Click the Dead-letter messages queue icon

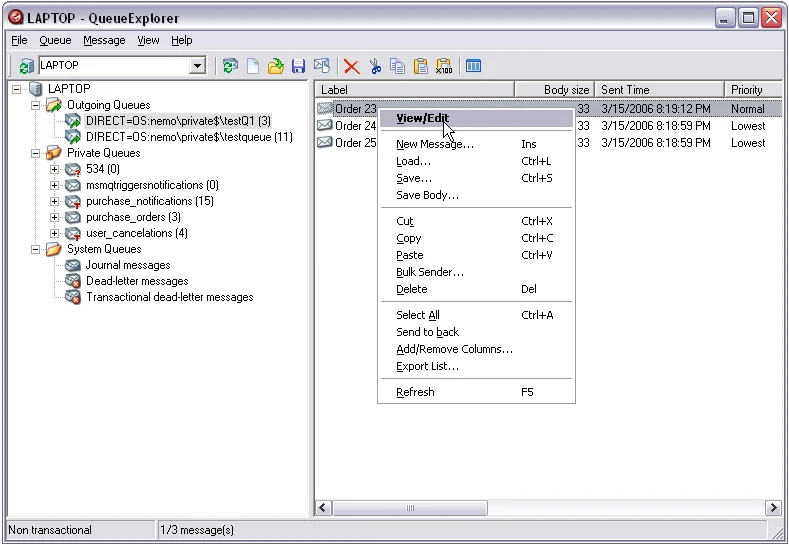tap(73, 281)
